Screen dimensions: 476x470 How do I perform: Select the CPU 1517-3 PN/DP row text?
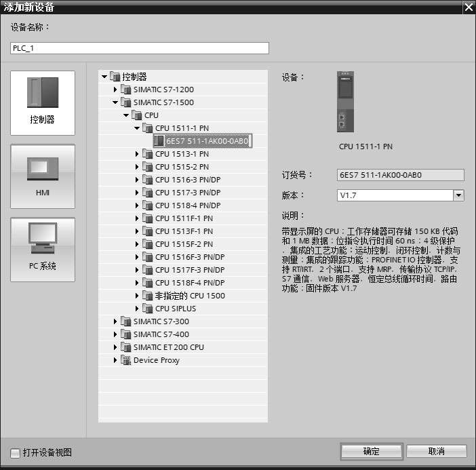(x=188, y=193)
